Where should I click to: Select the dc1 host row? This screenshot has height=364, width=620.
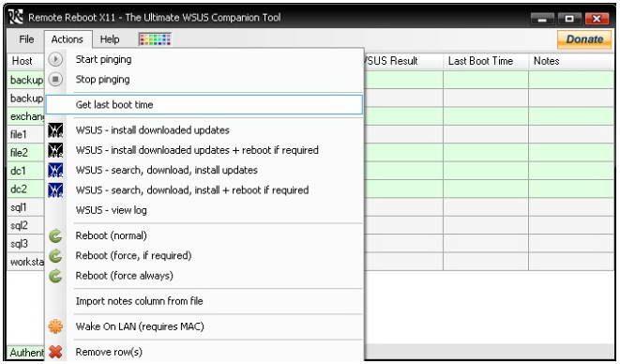pyautogui.click(x=26, y=171)
